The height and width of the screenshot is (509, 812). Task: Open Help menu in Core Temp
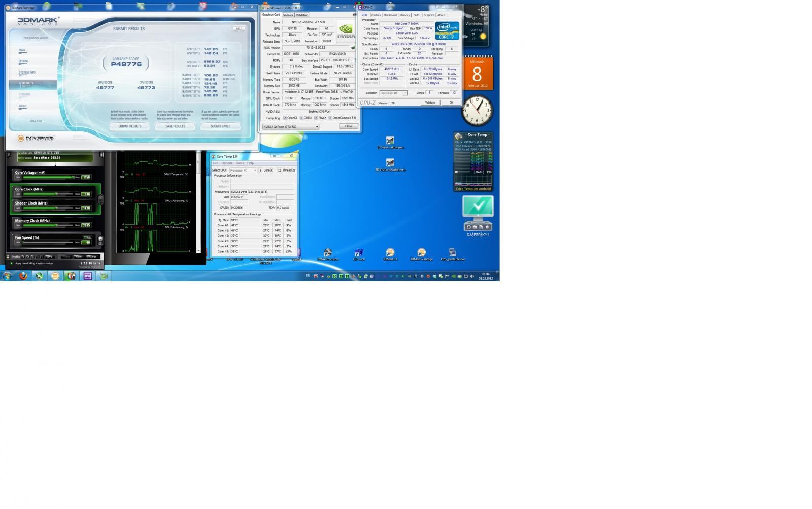tap(250, 163)
